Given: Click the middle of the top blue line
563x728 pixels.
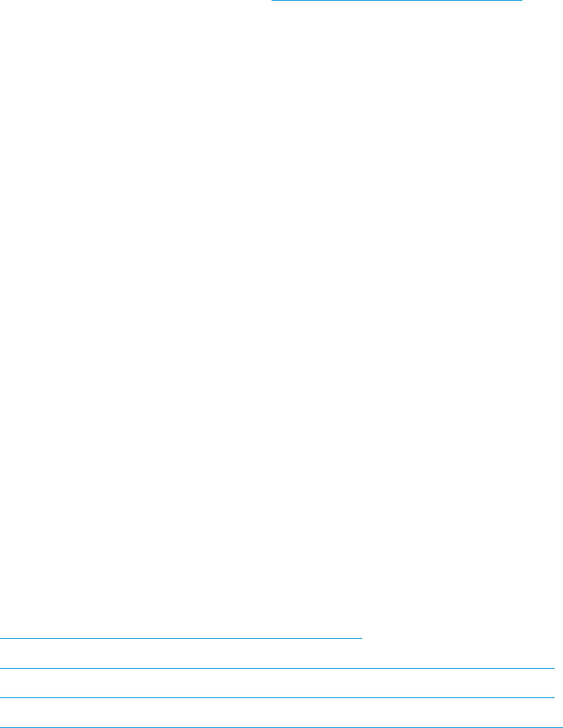Looking at the screenshot, I should point(396,1).
